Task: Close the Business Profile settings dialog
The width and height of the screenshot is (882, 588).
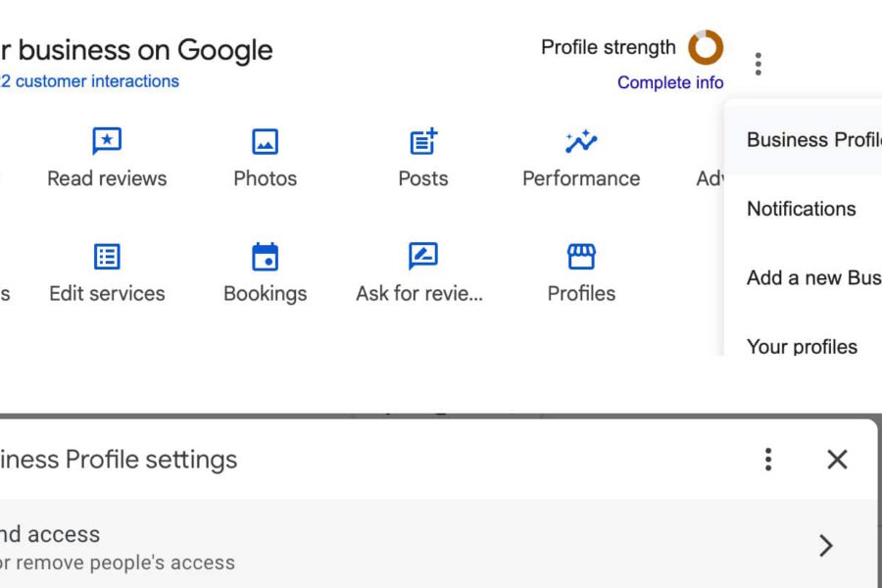Action: [837, 460]
